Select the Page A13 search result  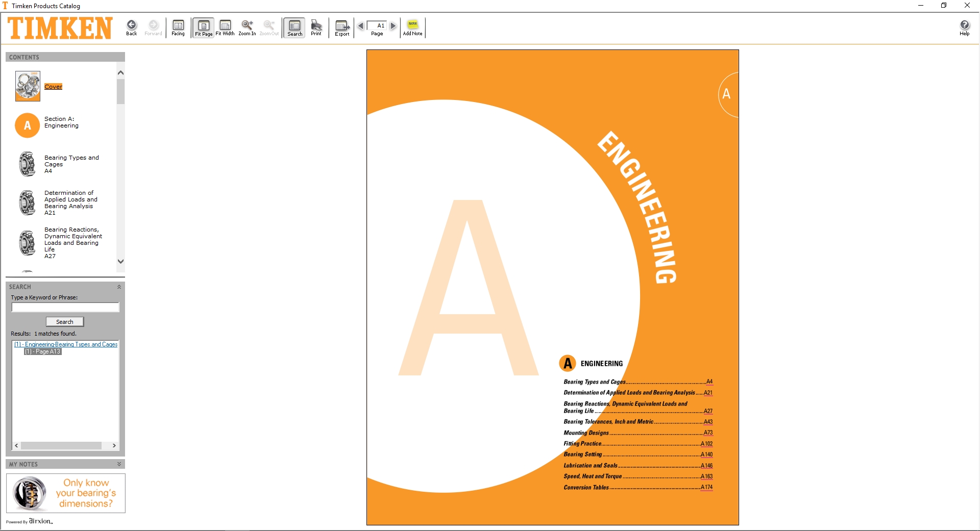pos(43,351)
